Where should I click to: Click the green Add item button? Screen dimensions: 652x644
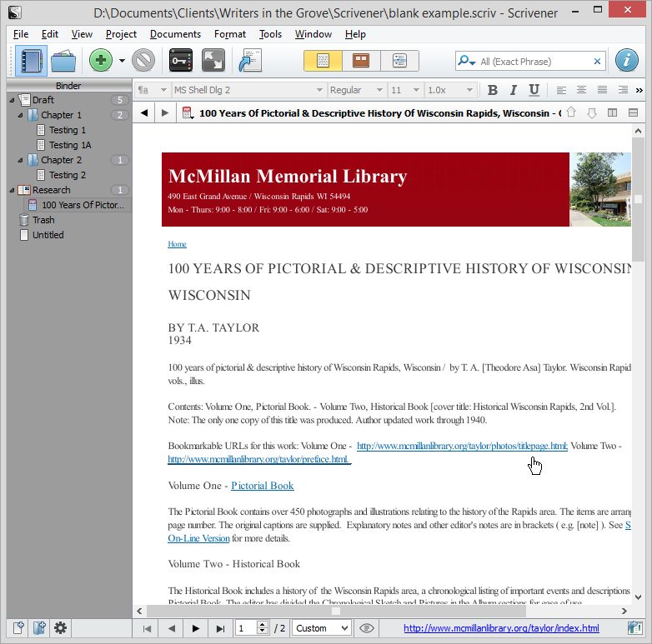(x=101, y=60)
